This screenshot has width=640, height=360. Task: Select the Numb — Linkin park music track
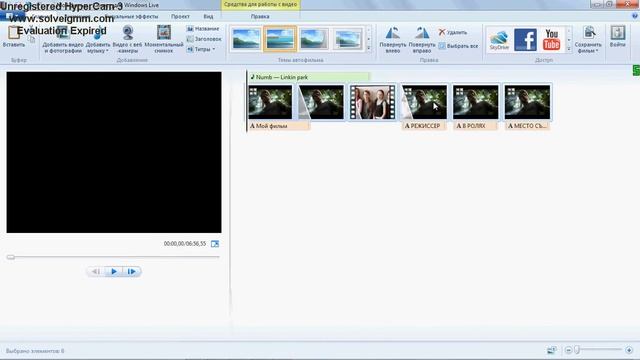tap(309, 77)
